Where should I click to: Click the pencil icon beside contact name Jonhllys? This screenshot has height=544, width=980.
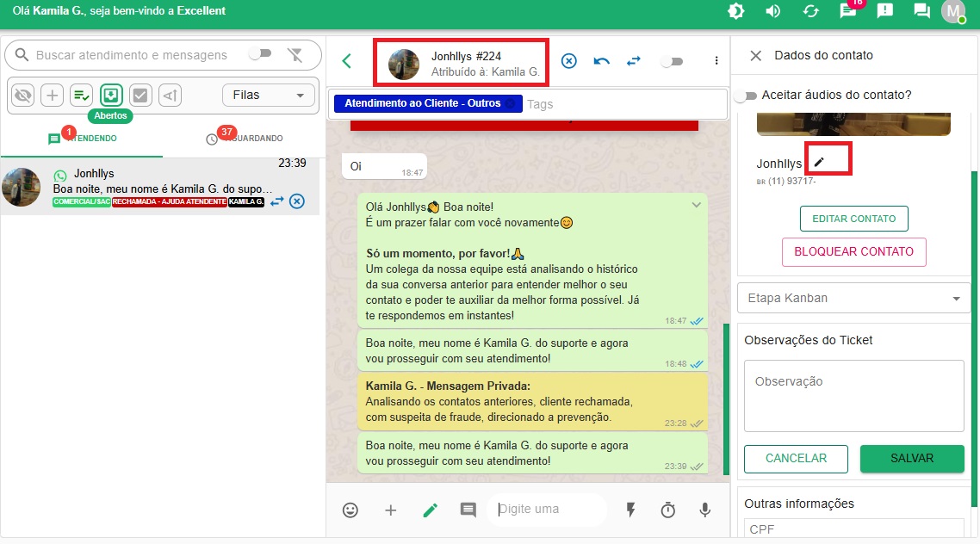[x=819, y=163]
